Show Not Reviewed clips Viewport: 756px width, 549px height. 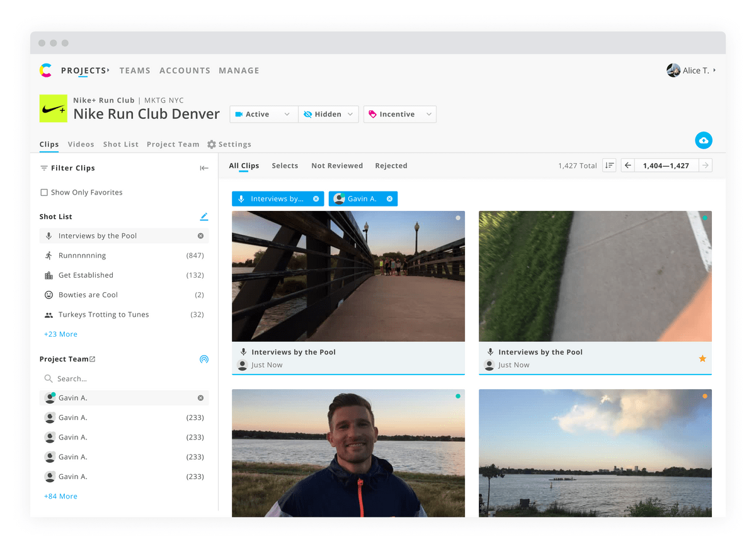tap(337, 166)
